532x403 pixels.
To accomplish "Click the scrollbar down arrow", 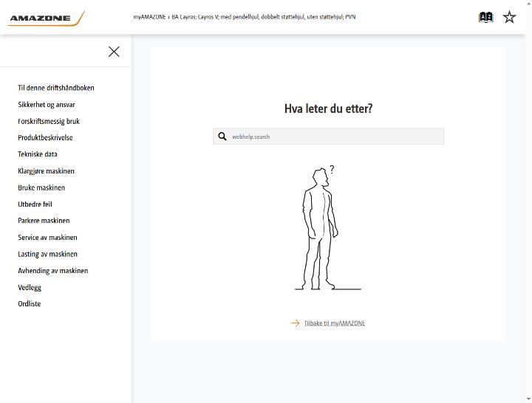I will click(x=528, y=399).
